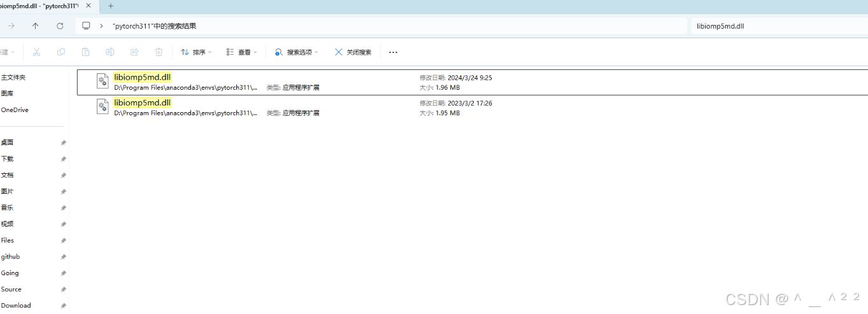Select libiomp5md.dll modified 2024/3/24
The width and height of the screenshot is (868, 314).
pyautogui.click(x=472, y=82)
